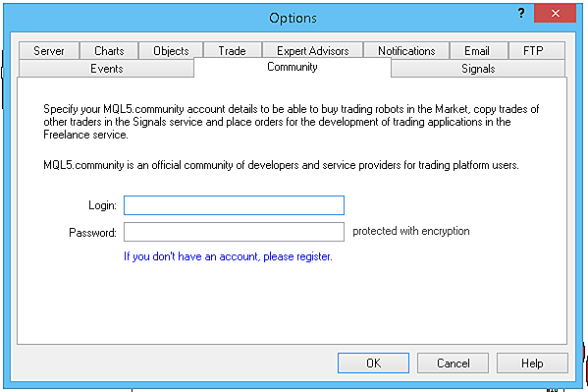
Task: Follow the register account link
Action: pos(228,256)
